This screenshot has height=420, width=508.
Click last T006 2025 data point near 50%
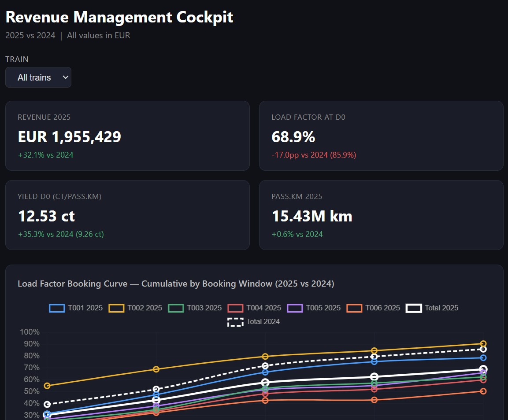pos(483,391)
